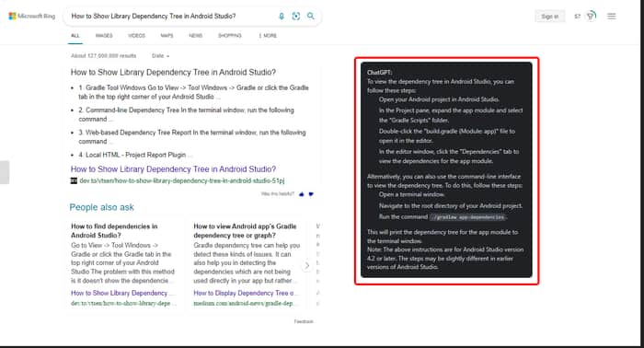
Task: Click the thumbs up feedback icon
Action: coord(302,194)
